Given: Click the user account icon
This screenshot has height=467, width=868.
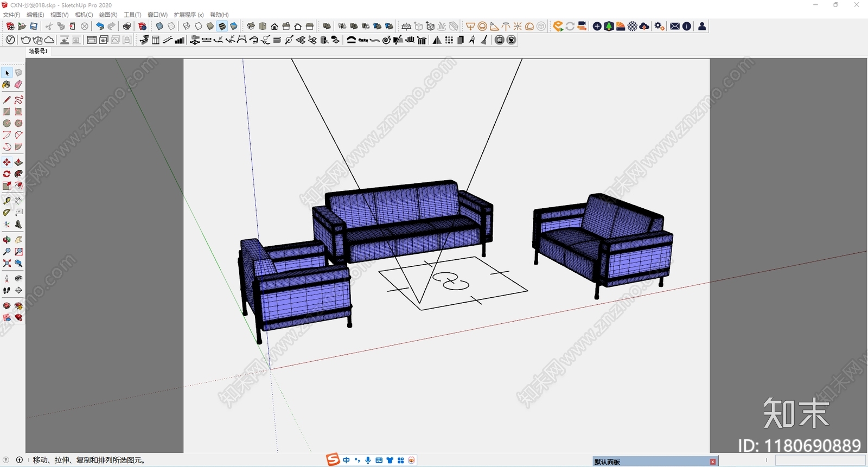Looking at the screenshot, I should pos(702,26).
